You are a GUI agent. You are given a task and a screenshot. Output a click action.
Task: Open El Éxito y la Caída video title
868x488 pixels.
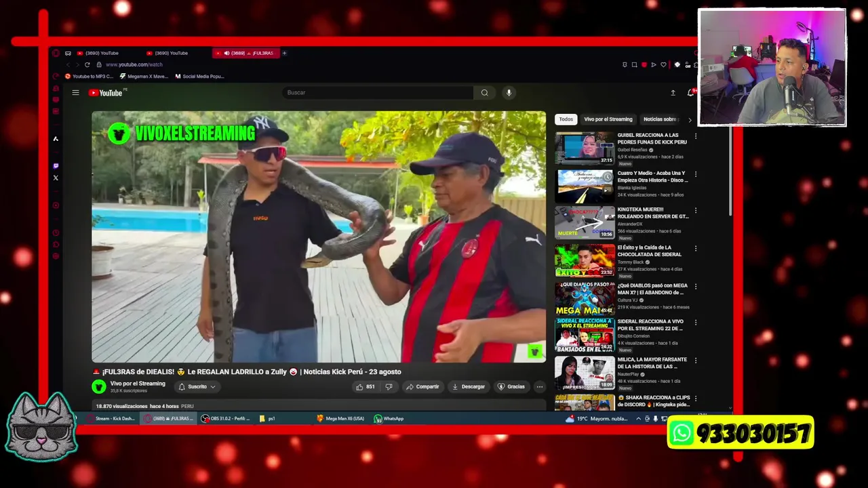pos(650,251)
